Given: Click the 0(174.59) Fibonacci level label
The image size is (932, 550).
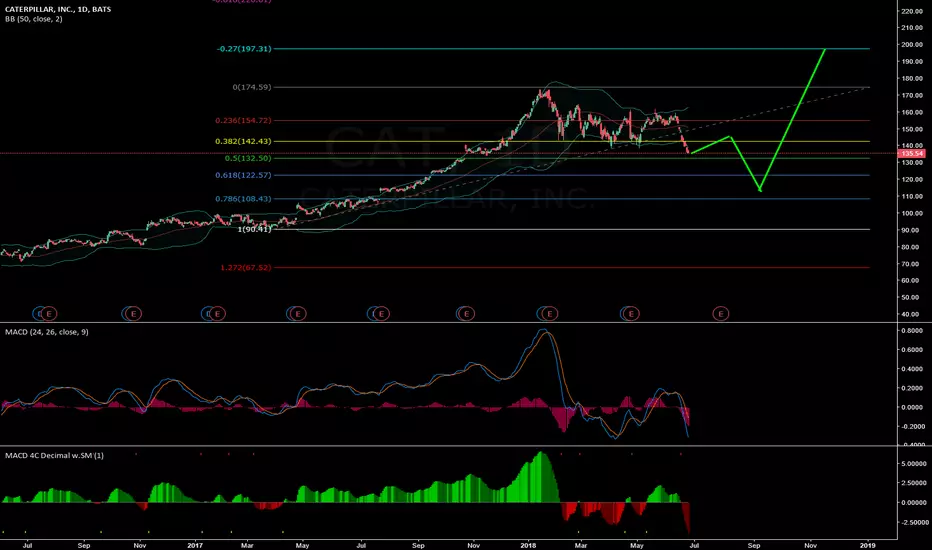Looking at the screenshot, I should pos(251,87).
